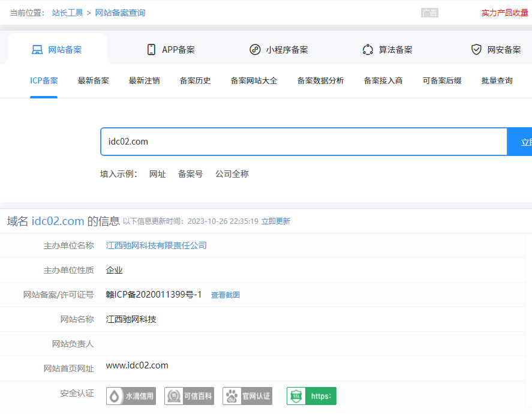Open the 备案数据分析 sub-tab
The height and width of the screenshot is (414, 532).
[x=320, y=81]
